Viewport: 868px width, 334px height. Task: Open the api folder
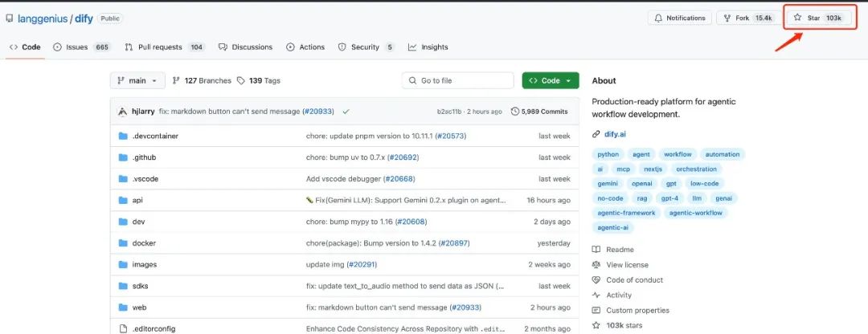point(137,200)
